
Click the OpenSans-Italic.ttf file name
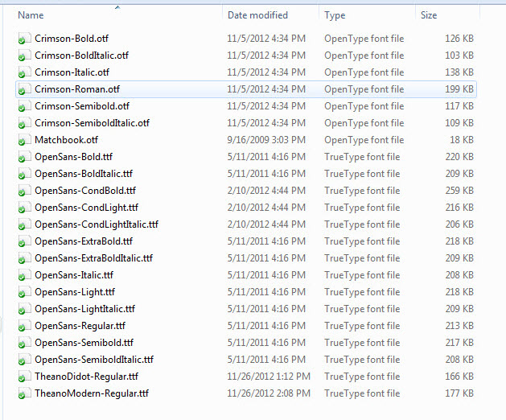[x=74, y=275]
